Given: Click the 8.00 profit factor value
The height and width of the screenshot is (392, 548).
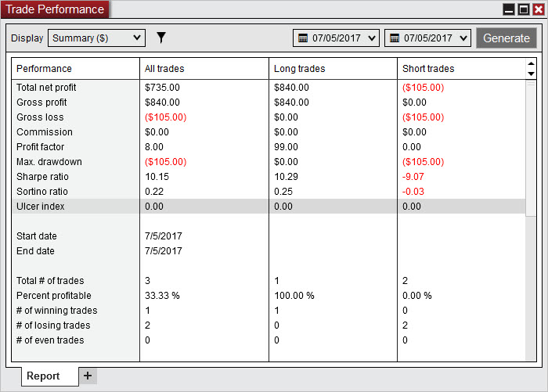Looking at the screenshot, I should click(154, 147).
